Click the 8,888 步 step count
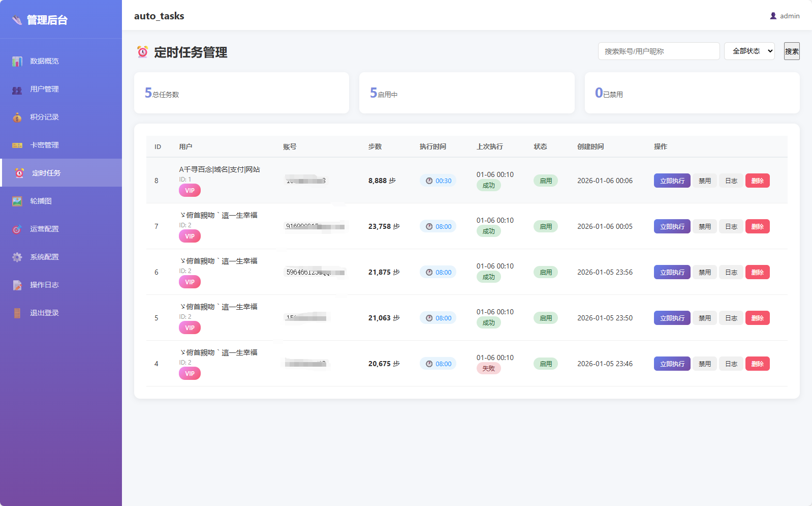812x506 pixels. [382, 181]
